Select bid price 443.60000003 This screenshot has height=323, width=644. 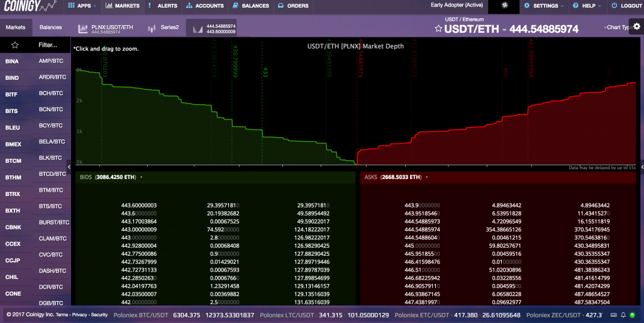pyautogui.click(x=139, y=205)
